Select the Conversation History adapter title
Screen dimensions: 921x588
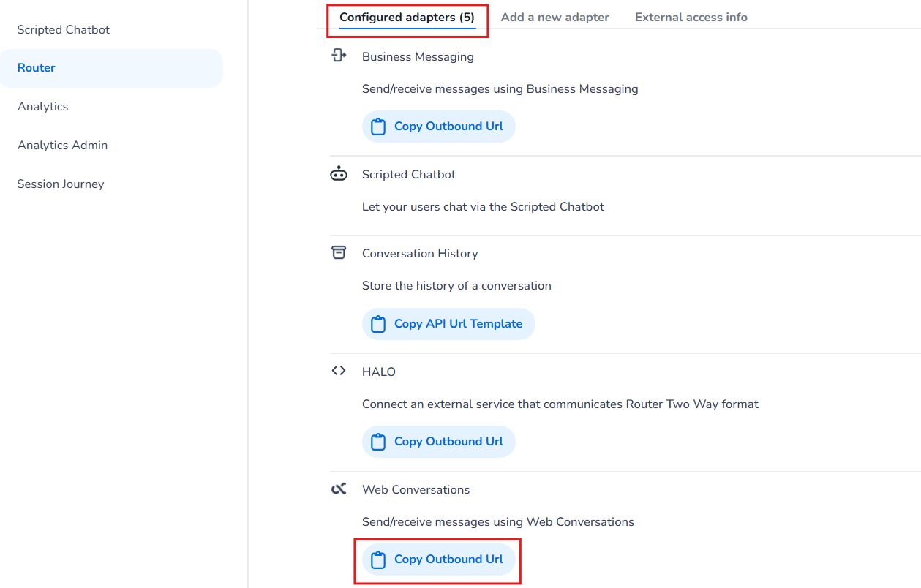click(420, 253)
